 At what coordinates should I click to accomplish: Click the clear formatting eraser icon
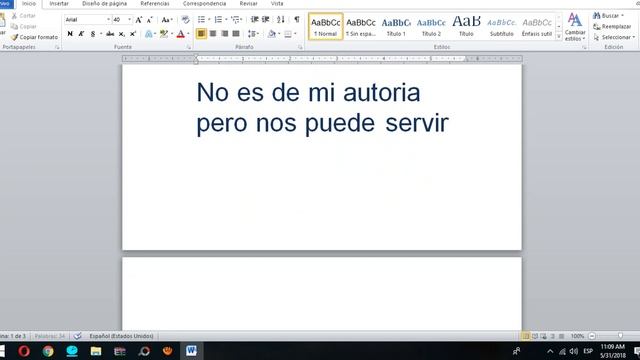click(x=185, y=20)
